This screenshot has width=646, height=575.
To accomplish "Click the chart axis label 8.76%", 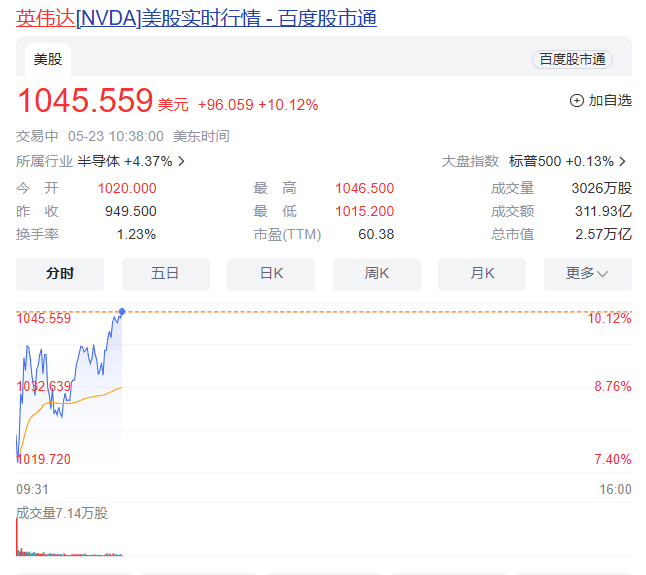I will click(613, 387).
